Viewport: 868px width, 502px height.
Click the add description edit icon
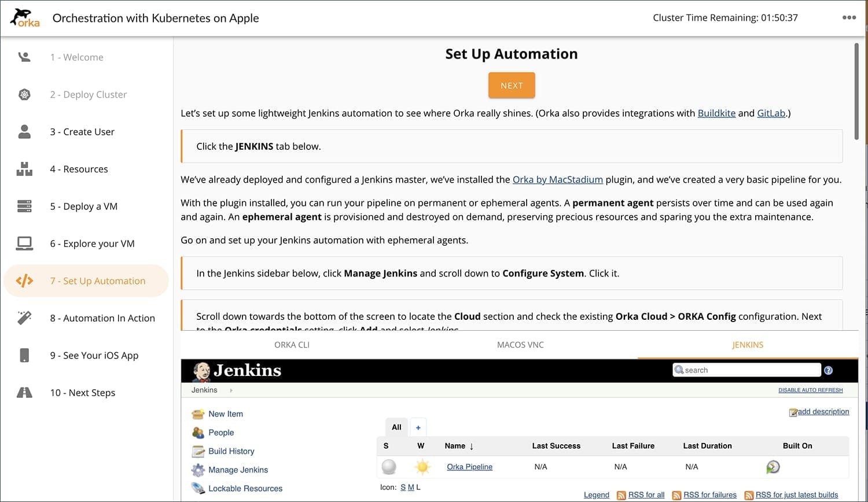(x=793, y=412)
